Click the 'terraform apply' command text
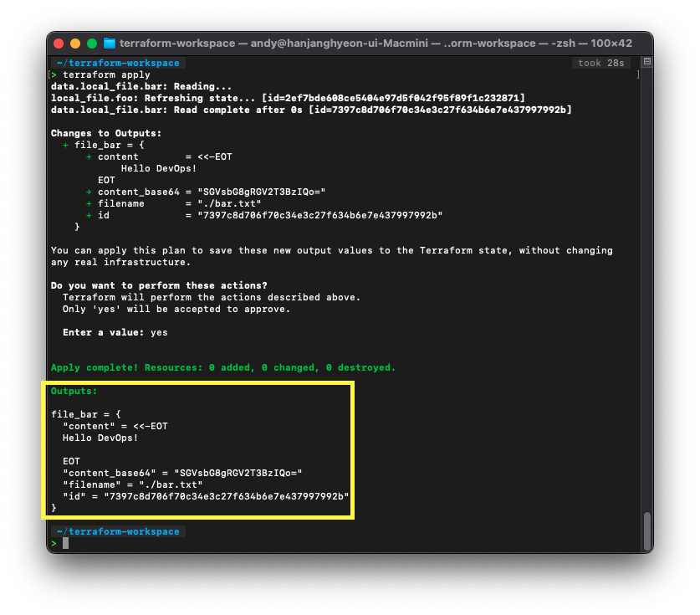The width and height of the screenshot is (700, 615). coord(106,74)
